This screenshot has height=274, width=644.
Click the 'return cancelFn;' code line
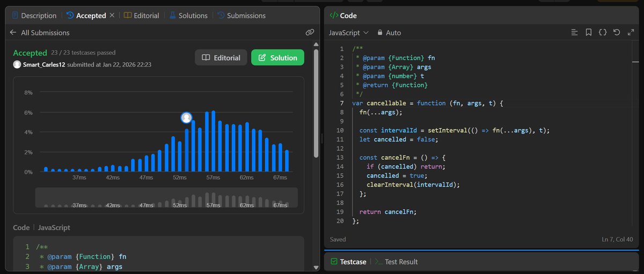(x=388, y=212)
